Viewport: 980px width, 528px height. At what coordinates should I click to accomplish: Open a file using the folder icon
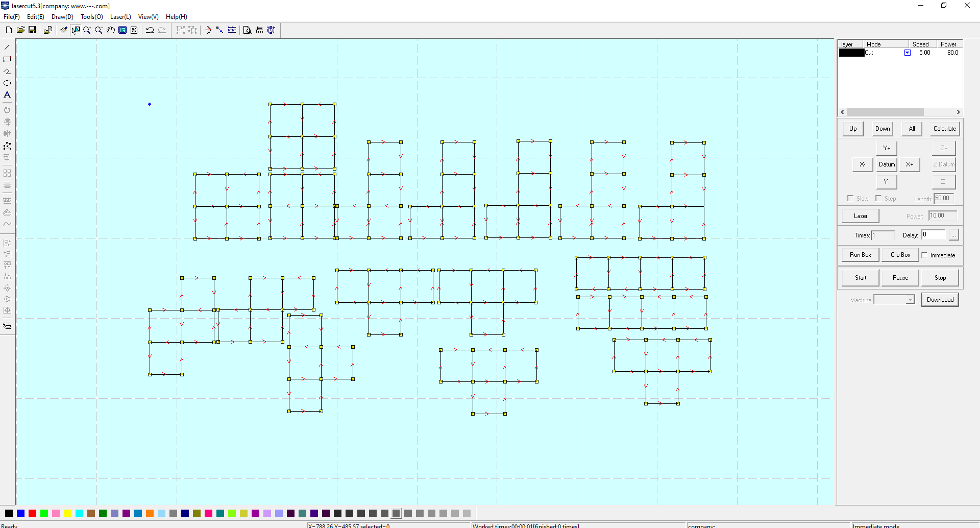point(20,30)
